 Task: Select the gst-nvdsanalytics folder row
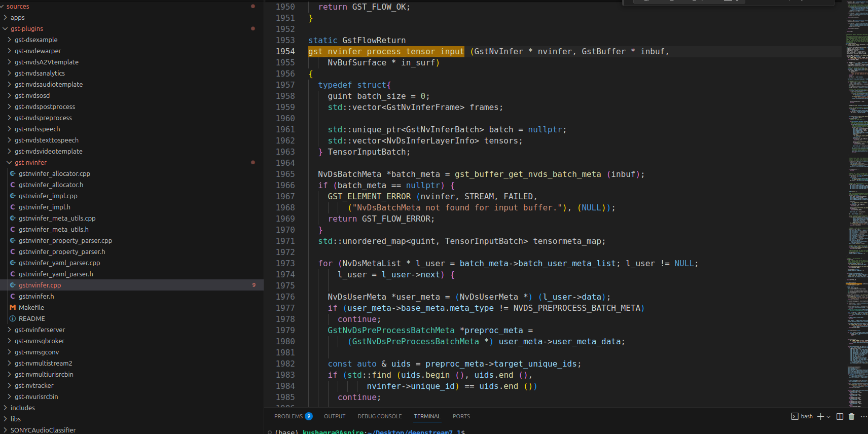pyautogui.click(x=132, y=73)
